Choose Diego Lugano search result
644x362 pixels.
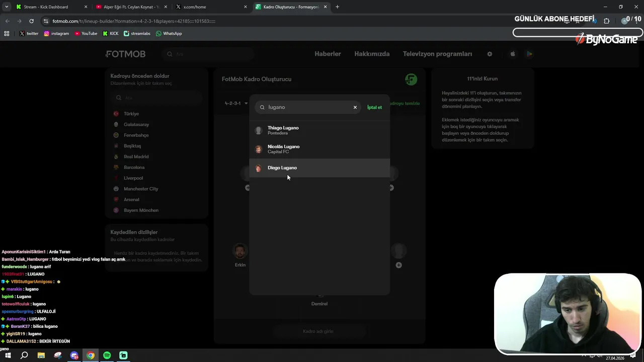[319, 168]
